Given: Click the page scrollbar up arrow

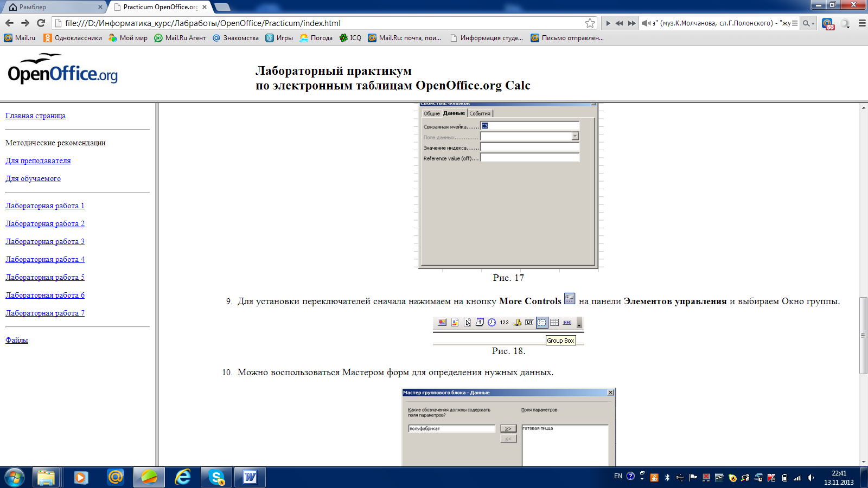Looking at the screenshot, I should tap(863, 108).
